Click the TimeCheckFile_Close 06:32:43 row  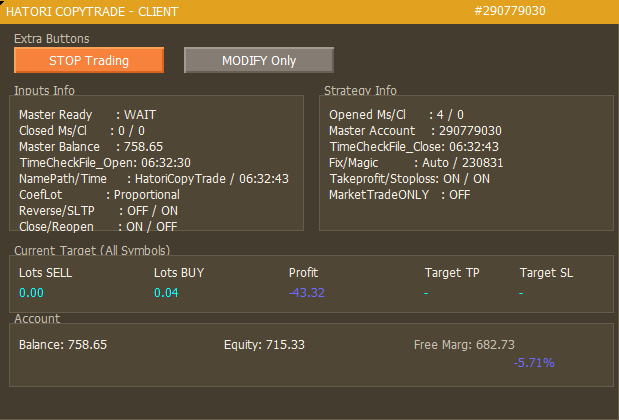coord(414,147)
